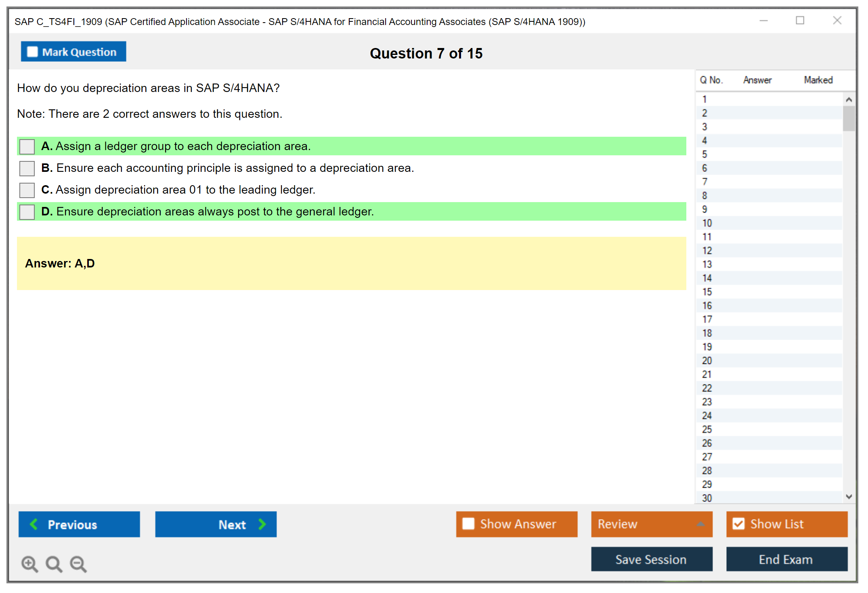Click the Previous button's left arrow icon
This screenshot has width=868, height=593.
pos(34,524)
